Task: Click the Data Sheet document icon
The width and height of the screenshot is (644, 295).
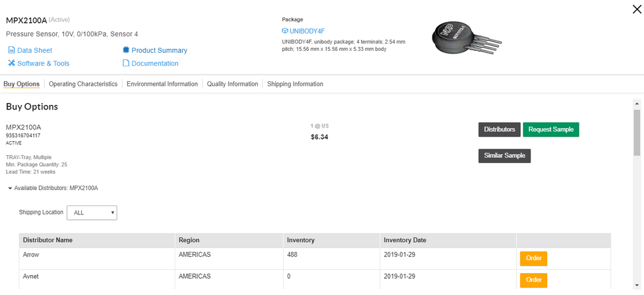Action: click(11, 50)
